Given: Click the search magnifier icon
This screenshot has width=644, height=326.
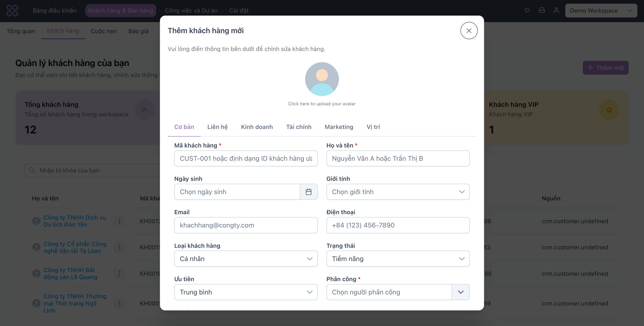Looking at the screenshot, I should [x=32, y=170].
